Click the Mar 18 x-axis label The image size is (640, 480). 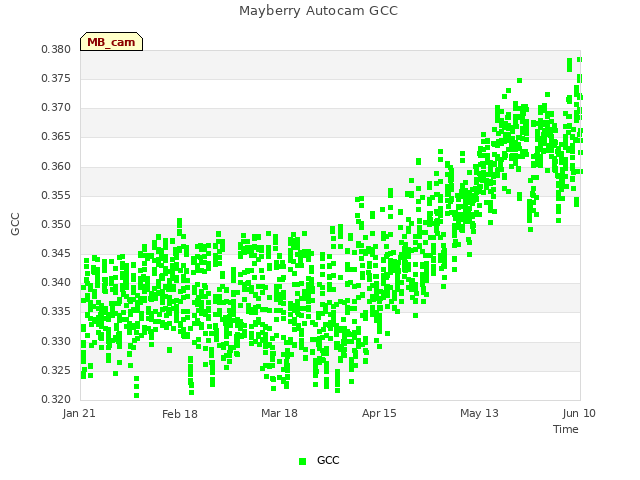coord(280,413)
